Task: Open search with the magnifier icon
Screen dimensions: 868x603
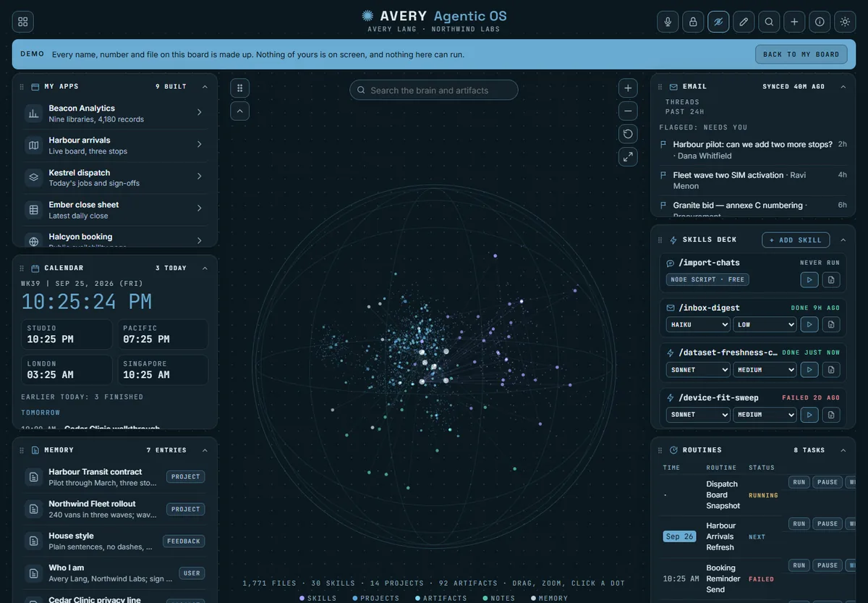Action: (769, 22)
